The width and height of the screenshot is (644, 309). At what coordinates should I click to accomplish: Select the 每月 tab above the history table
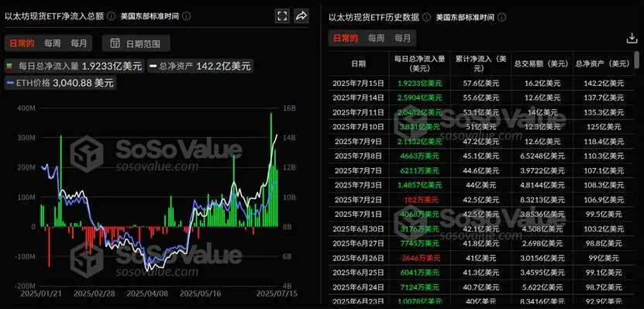coord(402,38)
